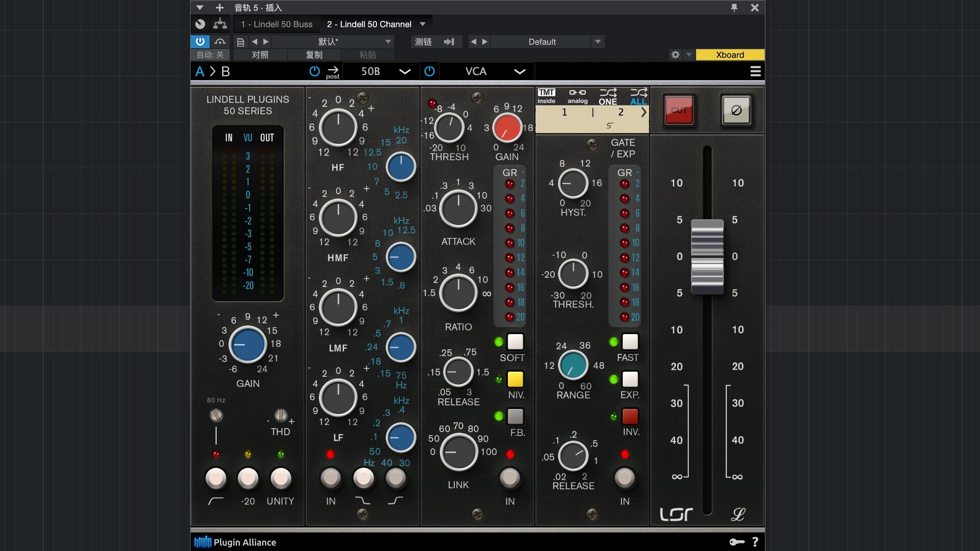Toggle the red gate INV. button

(630, 417)
